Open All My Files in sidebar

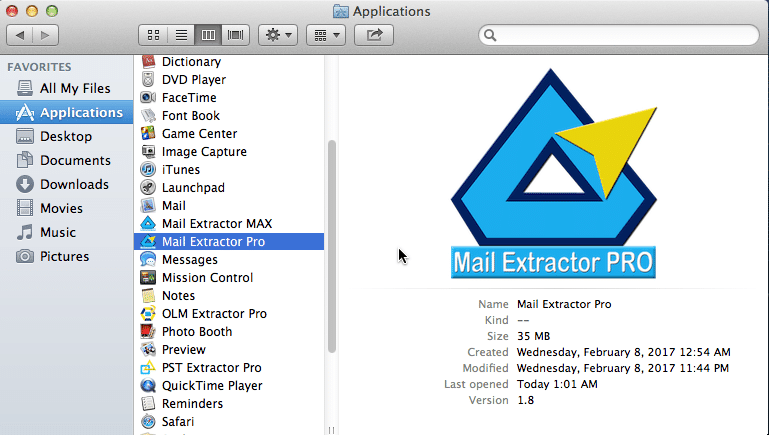75,88
